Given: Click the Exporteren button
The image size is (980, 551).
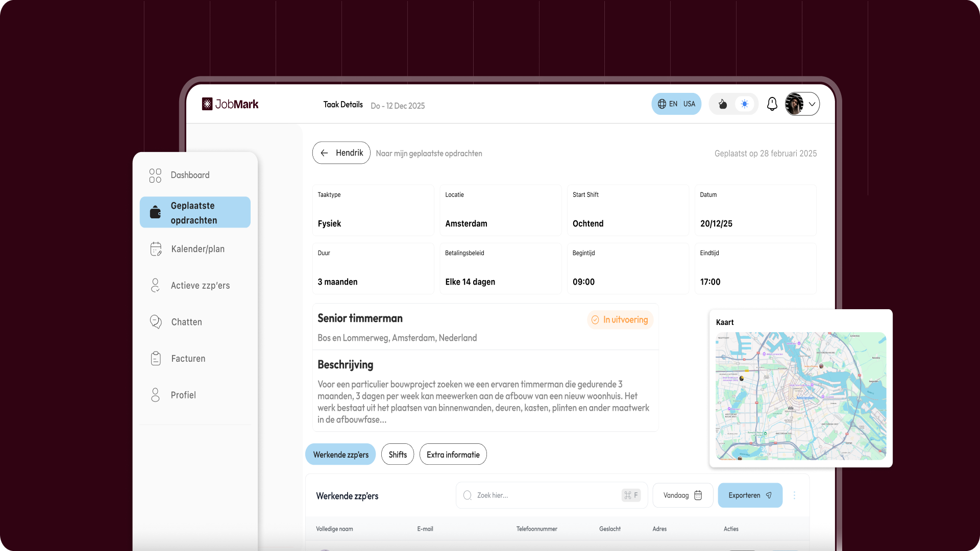Looking at the screenshot, I should tap(749, 495).
